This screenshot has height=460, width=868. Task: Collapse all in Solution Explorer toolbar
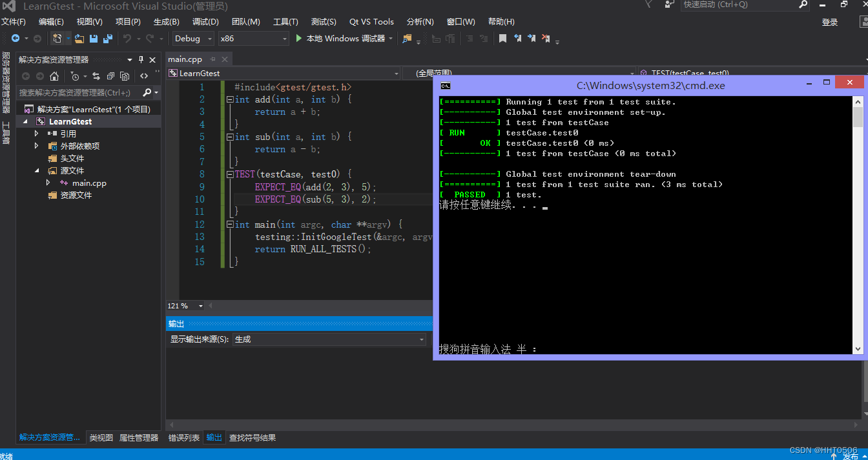[x=110, y=76]
